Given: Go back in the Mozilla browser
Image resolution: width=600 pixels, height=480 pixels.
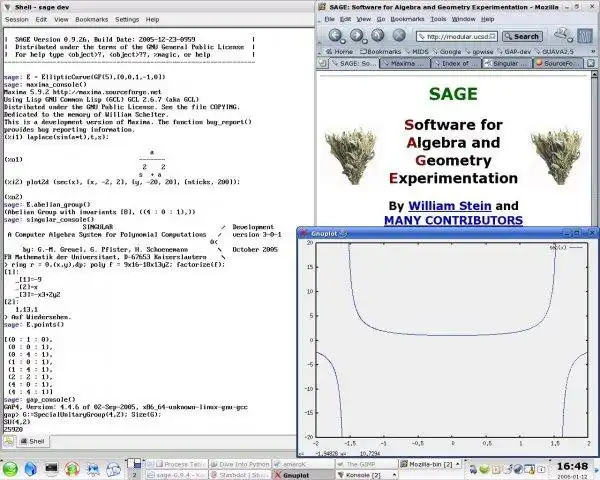Looking at the screenshot, I should (335, 35).
